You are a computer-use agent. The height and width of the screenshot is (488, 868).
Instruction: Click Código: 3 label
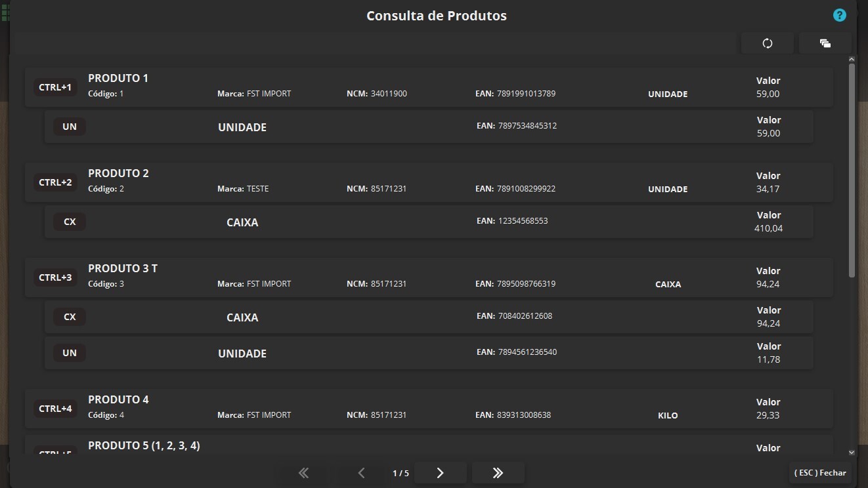click(106, 284)
